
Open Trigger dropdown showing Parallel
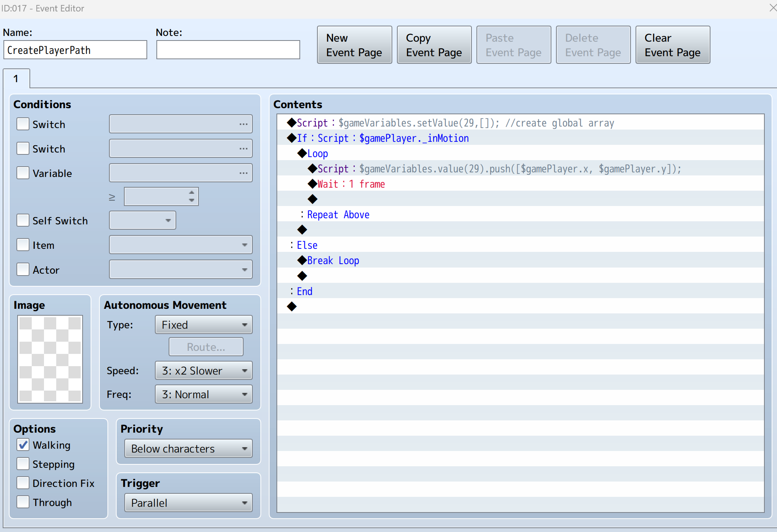coord(189,503)
